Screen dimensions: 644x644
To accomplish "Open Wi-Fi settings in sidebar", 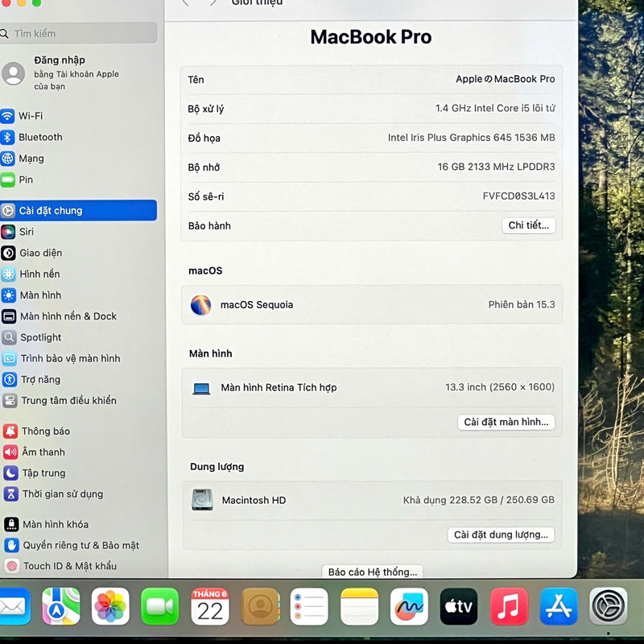I will tap(31, 116).
